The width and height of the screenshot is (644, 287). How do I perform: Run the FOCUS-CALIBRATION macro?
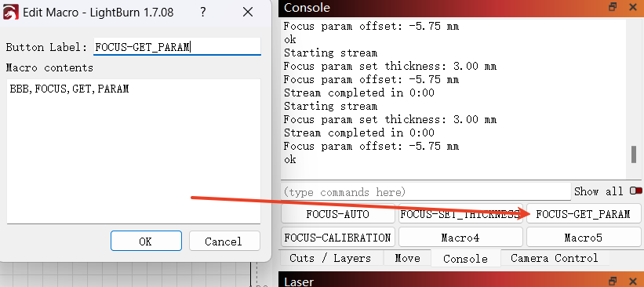tap(337, 238)
